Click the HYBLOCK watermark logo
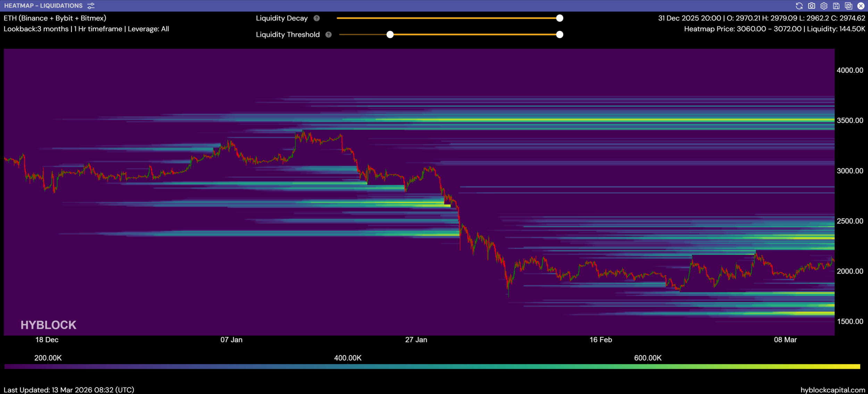This screenshot has height=394, width=868. coord(48,325)
